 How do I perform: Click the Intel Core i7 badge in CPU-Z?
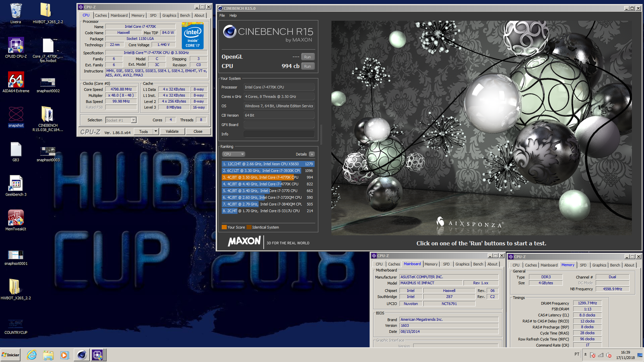[192, 36]
